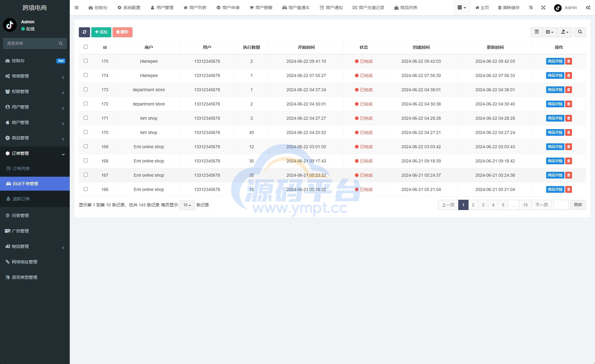Delete row 171 with red trash icon
Screen dimensions: 595x364
(x=569, y=118)
